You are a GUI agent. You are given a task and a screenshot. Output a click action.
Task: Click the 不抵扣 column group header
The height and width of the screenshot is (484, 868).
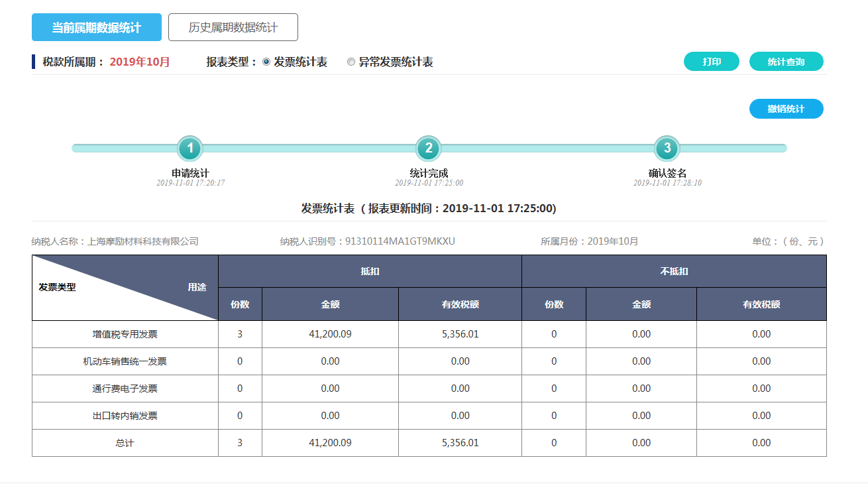(674, 271)
